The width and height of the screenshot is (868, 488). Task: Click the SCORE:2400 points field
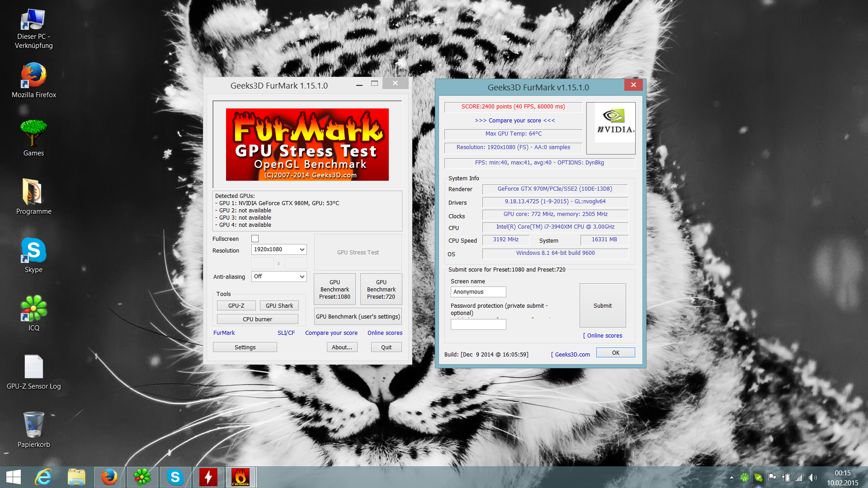pos(513,107)
